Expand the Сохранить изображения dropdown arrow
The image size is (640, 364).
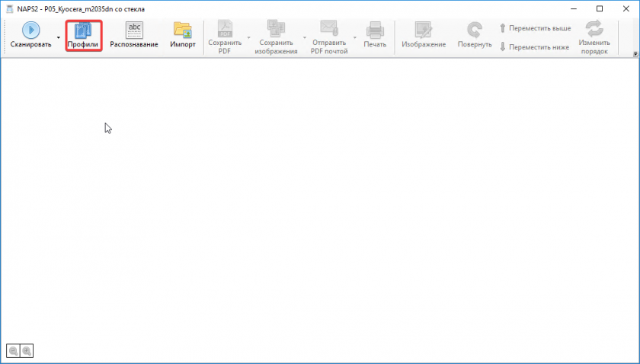pyautogui.click(x=305, y=37)
